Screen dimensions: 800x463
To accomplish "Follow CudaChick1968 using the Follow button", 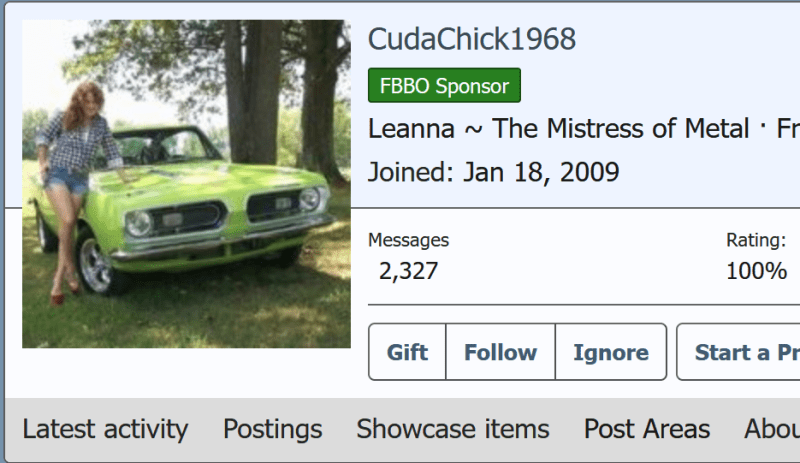I will [x=500, y=352].
